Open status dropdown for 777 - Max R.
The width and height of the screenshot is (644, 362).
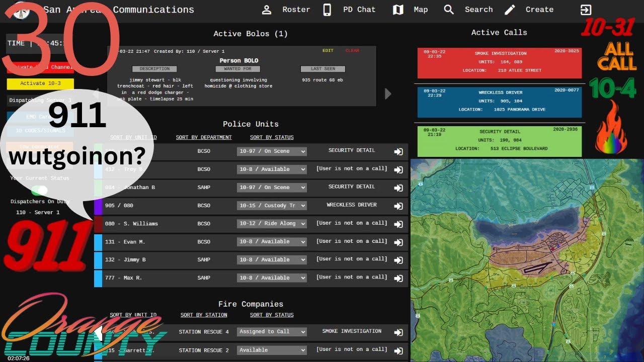272,278
